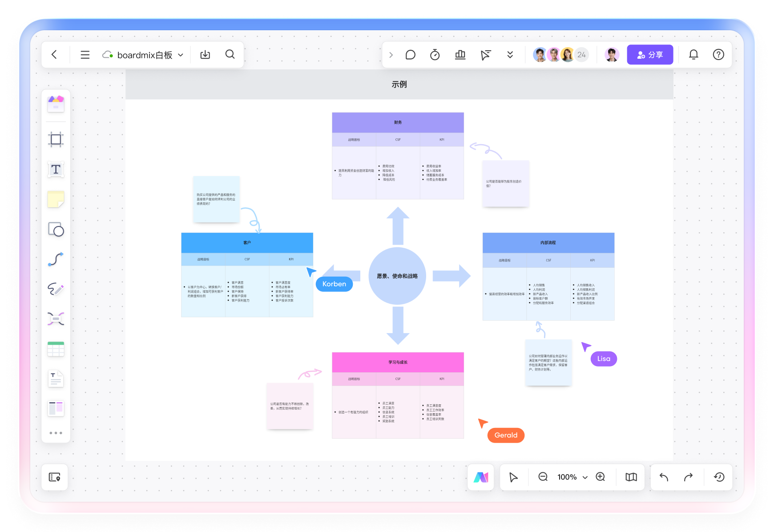774x532 pixels.
Task: Collapse the top-right toolbar with the arrow
Action: 391,55
